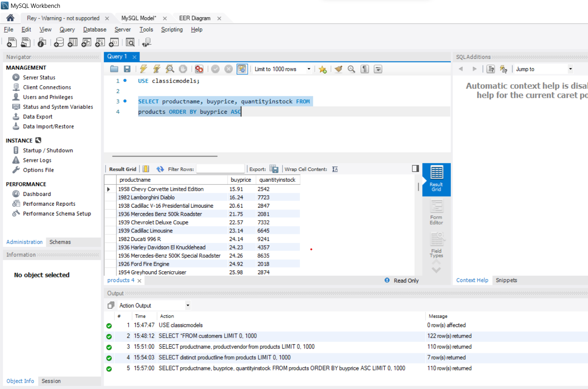This screenshot has width=588, height=389.
Task: Toggle word wrapping in editor
Action: [x=378, y=69]
